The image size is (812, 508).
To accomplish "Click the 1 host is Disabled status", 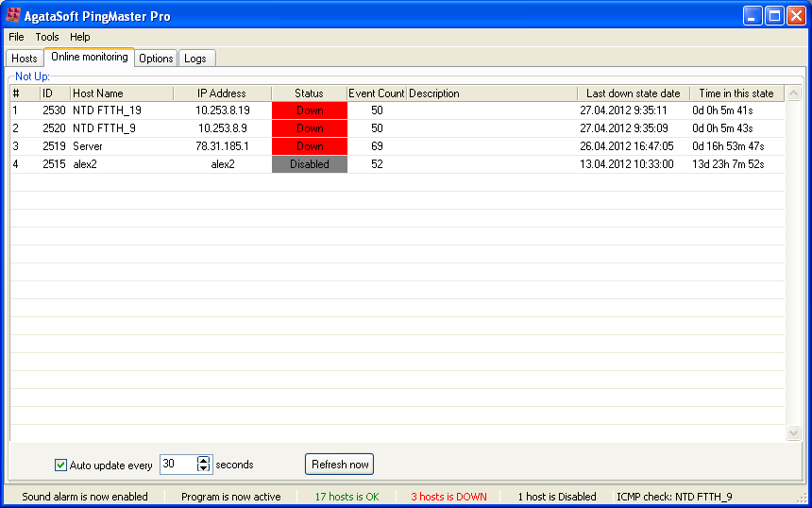I will 557,497.
